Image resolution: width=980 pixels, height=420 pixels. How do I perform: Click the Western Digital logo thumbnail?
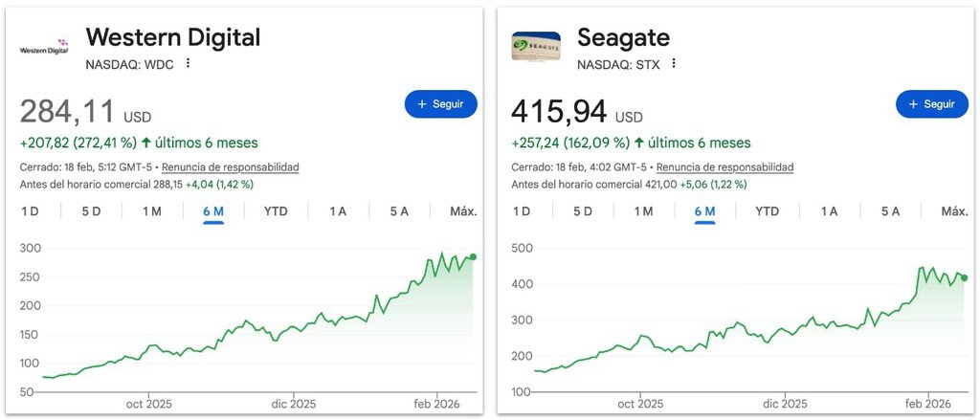pyautogui.click(x=45, y=46)
